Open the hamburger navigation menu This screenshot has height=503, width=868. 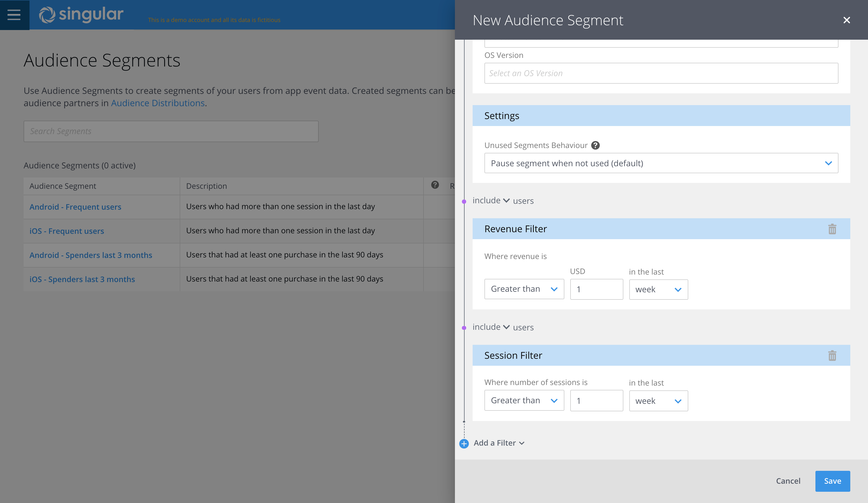tap(14, 15)
